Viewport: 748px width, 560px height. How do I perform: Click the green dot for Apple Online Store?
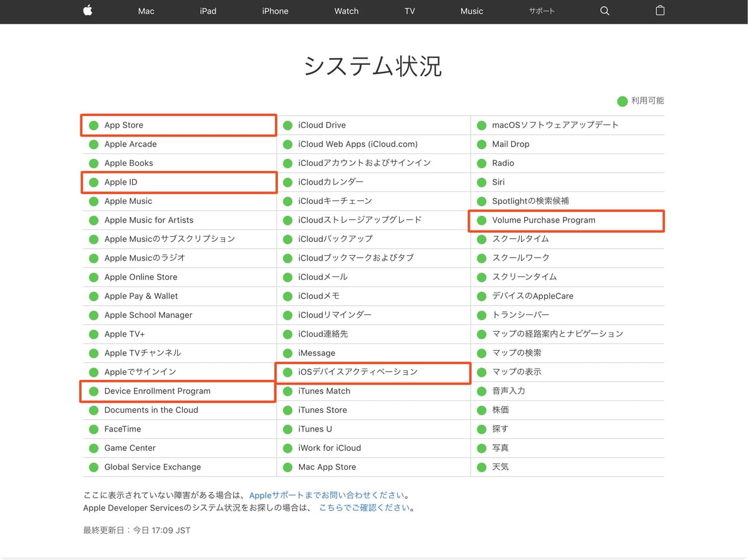pyautogui.click(x=93, y=277)
